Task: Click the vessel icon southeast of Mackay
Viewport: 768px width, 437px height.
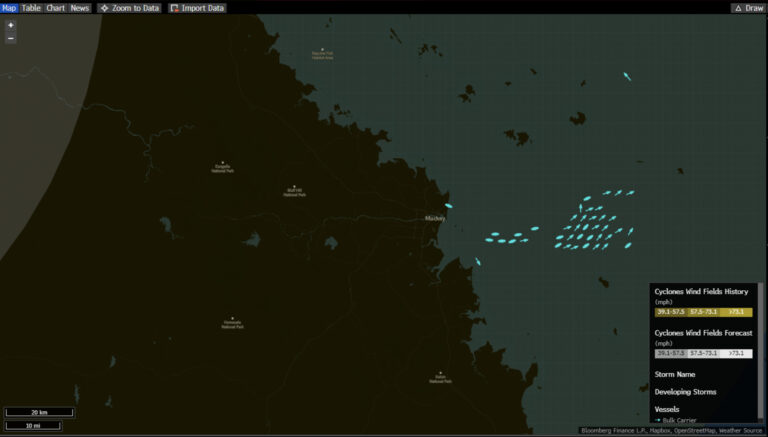Action: click(x=478, y=262)
